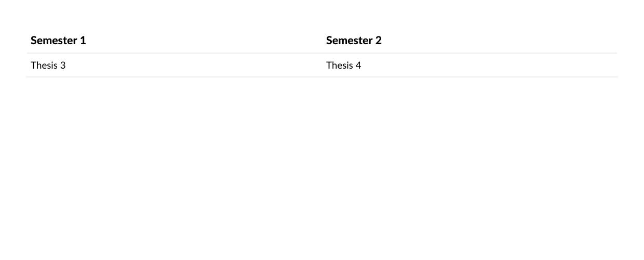Click the Semester 1 column header
Image resolution: width=644 pixels, height=260 pixels.
(174, 40)
